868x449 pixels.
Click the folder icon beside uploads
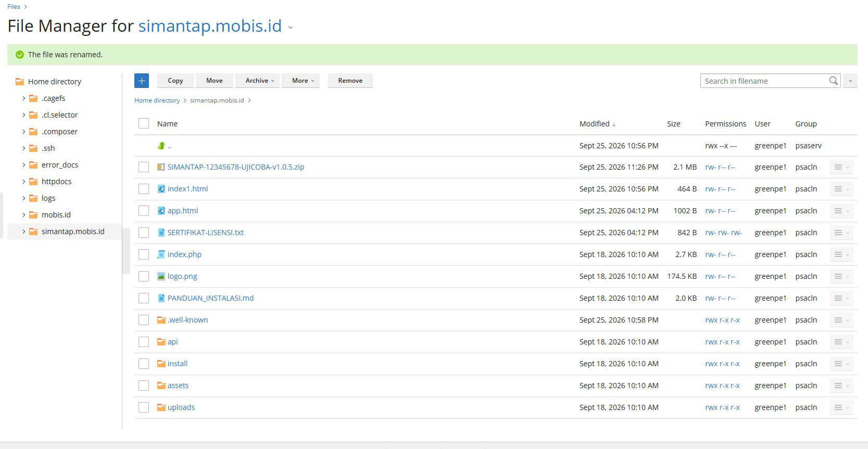(x=161, y=407)
